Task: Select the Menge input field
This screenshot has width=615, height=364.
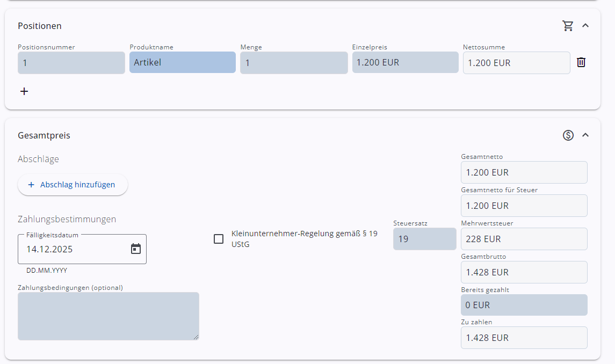Action: 293,63
